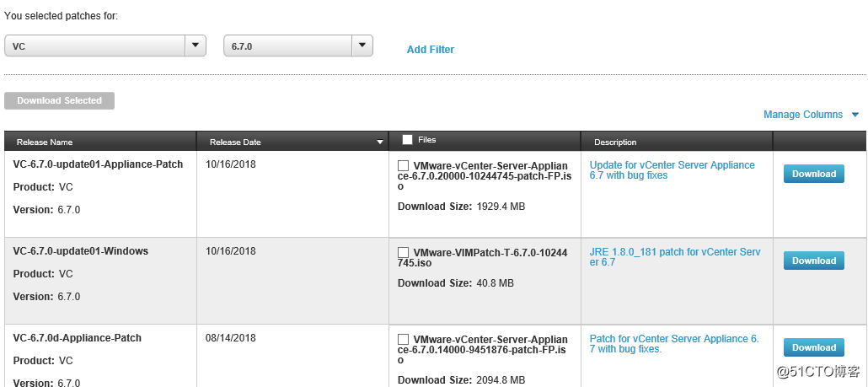This screenshot has height=387, width=868.
Task: Sort by the Release Date column arrow
Action: point(380,142)
